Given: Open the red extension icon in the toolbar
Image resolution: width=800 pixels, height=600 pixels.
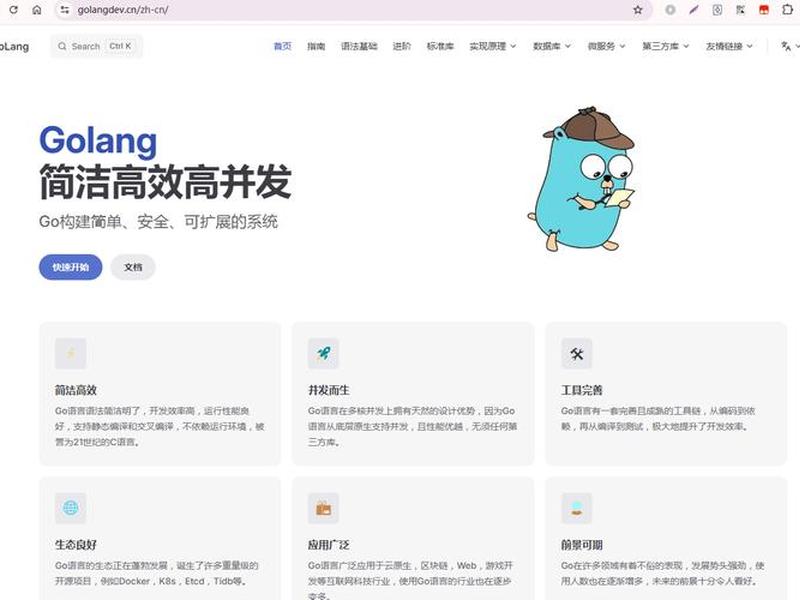Looking at the screenshot, I should [x=764, y=10].
